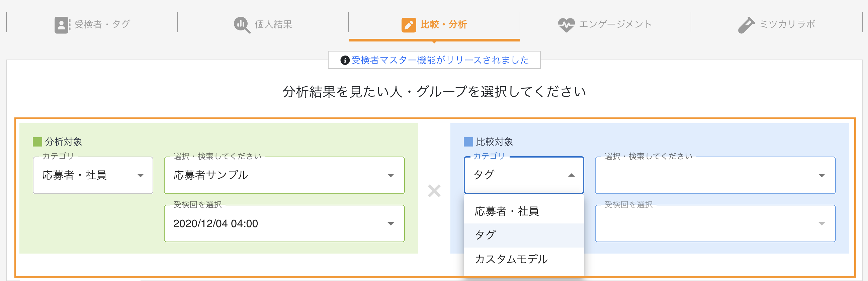Open the 2020/12/04 04:00 受検回 dropdown
The height and width of the screenshot is (281, 868).
coord(284,223)
